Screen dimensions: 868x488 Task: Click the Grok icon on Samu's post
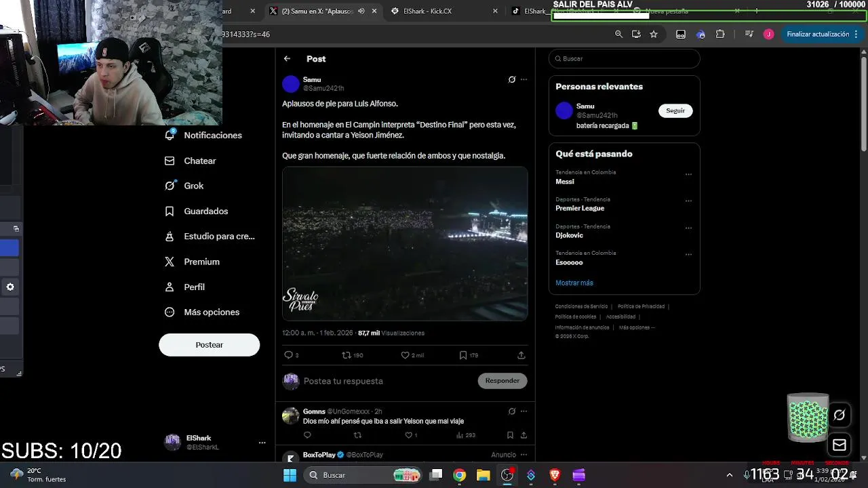click(512, 79)
